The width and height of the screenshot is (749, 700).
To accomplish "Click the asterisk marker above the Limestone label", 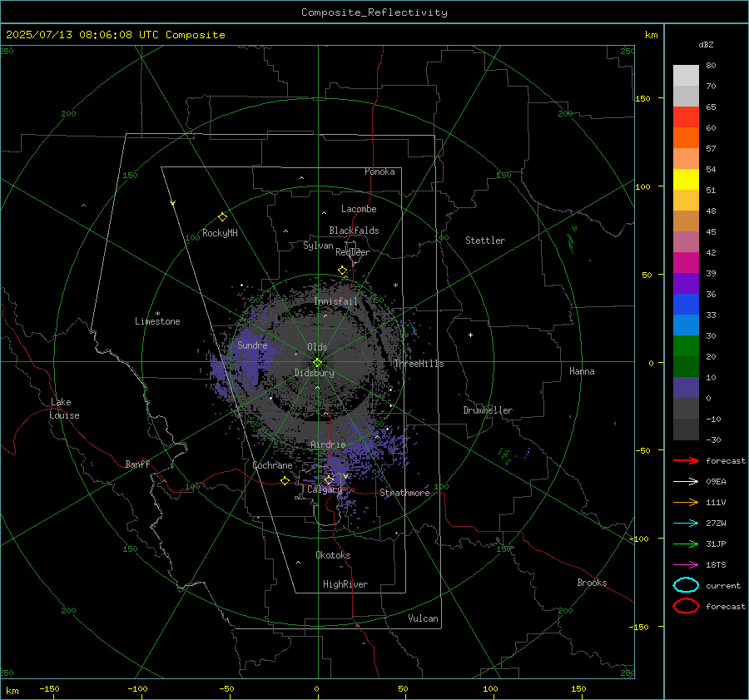I will [x=157, y=314].
